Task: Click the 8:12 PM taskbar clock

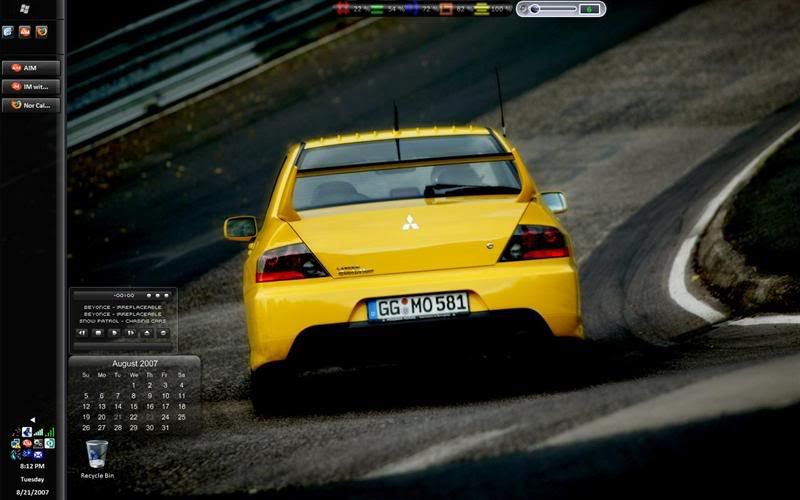Action: click(x=32, y=466)
